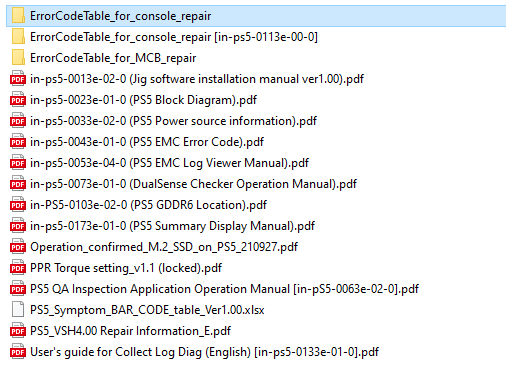Click PDF icon of DualSense Checker Operation Manual
The image size is (506, 378).
tap(18, 184)
